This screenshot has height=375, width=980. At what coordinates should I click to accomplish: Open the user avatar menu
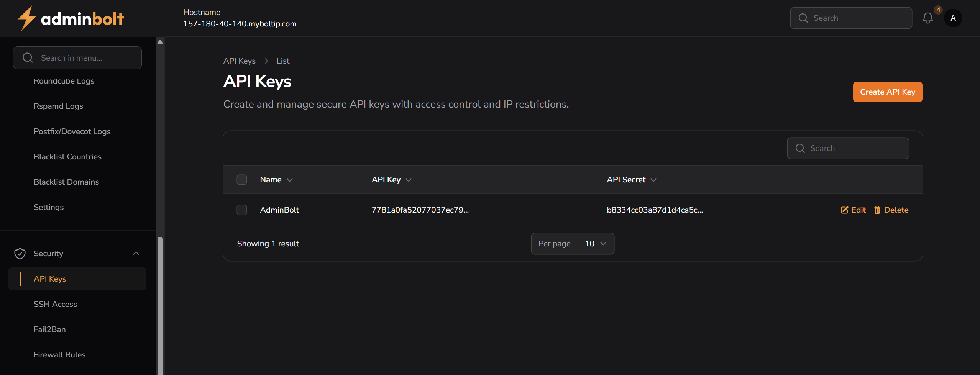point(954,18)
